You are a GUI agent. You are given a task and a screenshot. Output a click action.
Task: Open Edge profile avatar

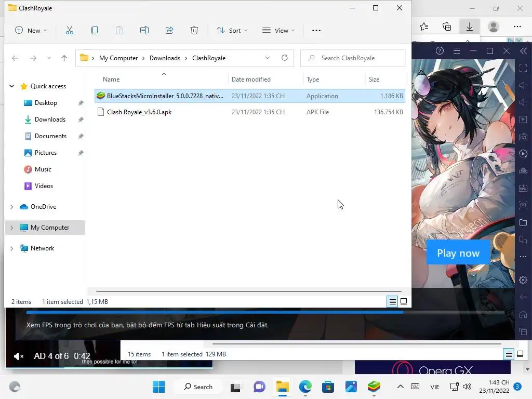494,26
